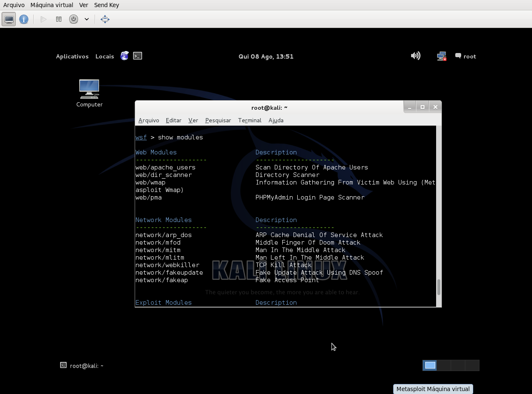Click 'PHPMyAdmin Login Page Scanner' description
Image resolution: width=532 pixels, height=394 pixels.
coord(310,197)
